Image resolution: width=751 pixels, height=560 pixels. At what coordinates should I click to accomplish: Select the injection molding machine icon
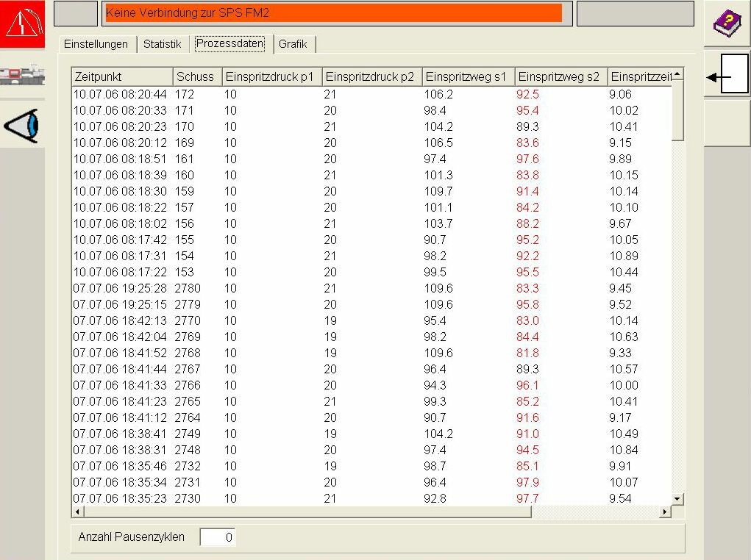click(x=22, y=76)
